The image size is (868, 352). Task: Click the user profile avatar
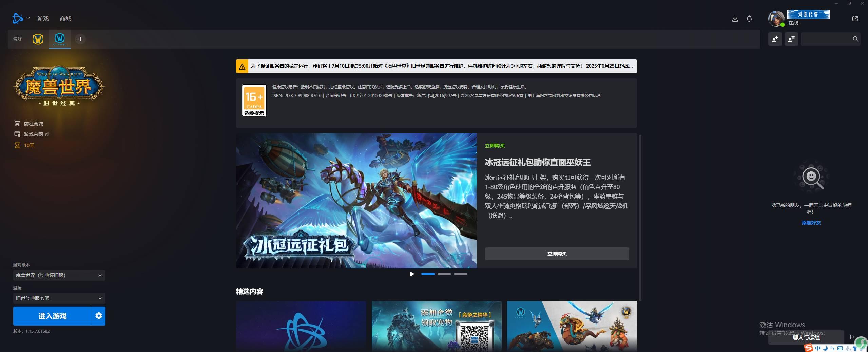point(776,18)
